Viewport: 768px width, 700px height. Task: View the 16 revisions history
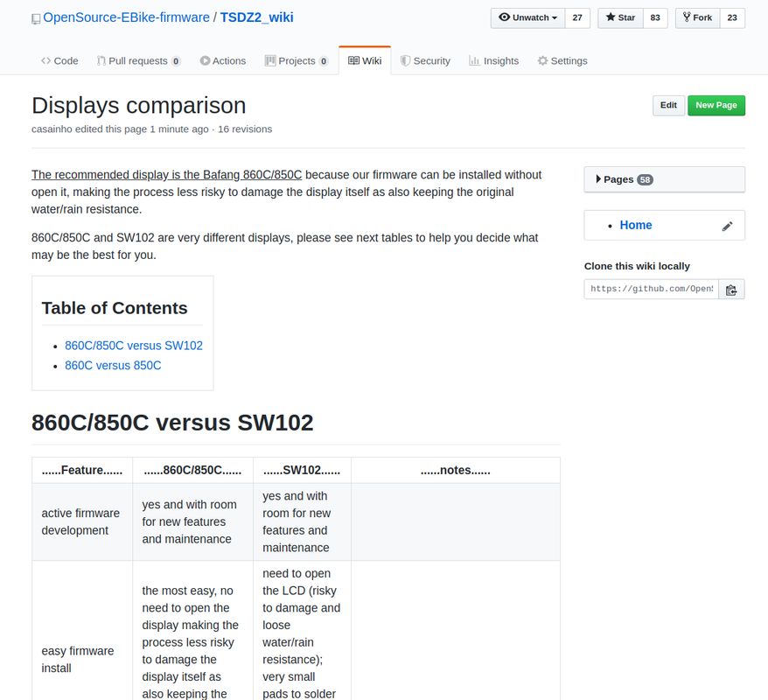pos(245,129)
